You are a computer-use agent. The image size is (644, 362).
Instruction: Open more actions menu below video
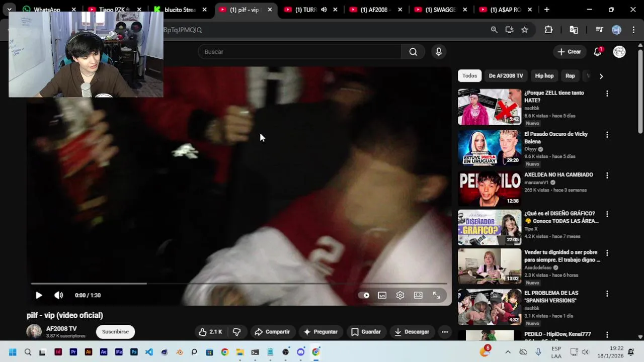[445, 332]
